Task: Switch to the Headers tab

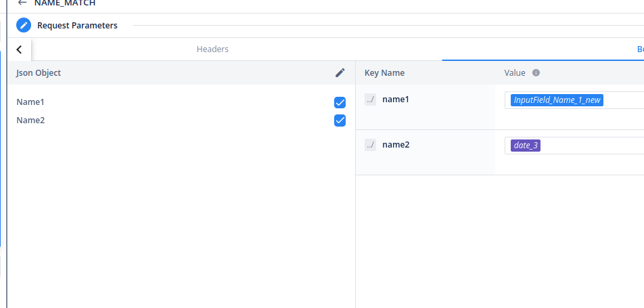Action: tap(212, 49)
